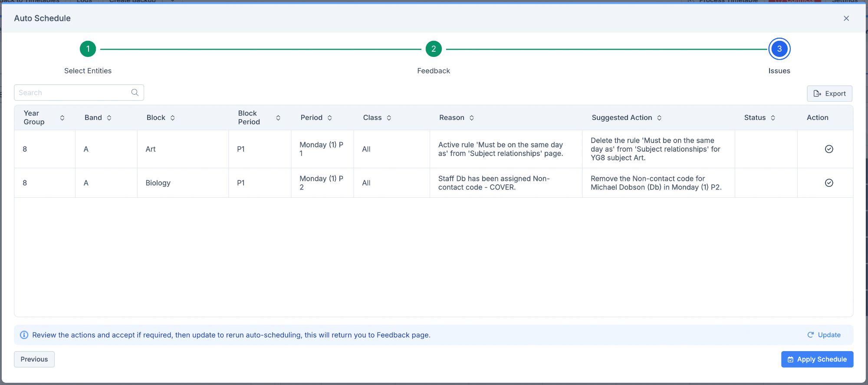
Task: Click the search magnifier icon
Action: click(x=135, y=93)
